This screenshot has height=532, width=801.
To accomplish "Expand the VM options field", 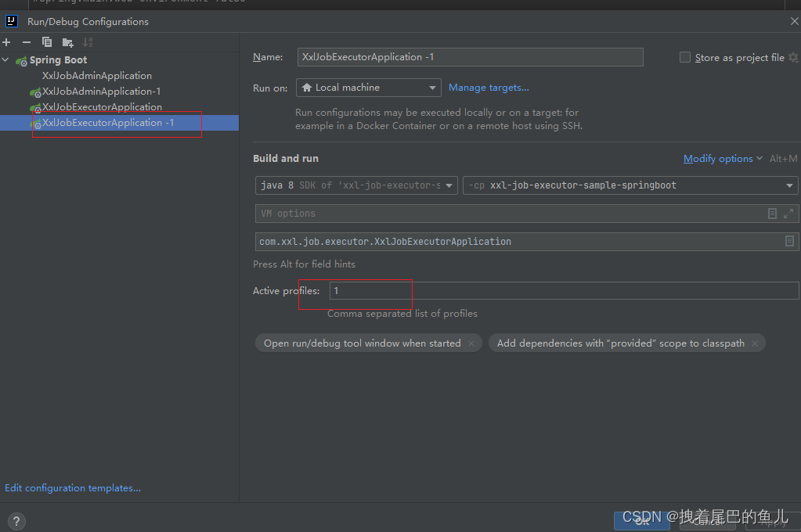I will pyautogui.click(x=788, y=214).
